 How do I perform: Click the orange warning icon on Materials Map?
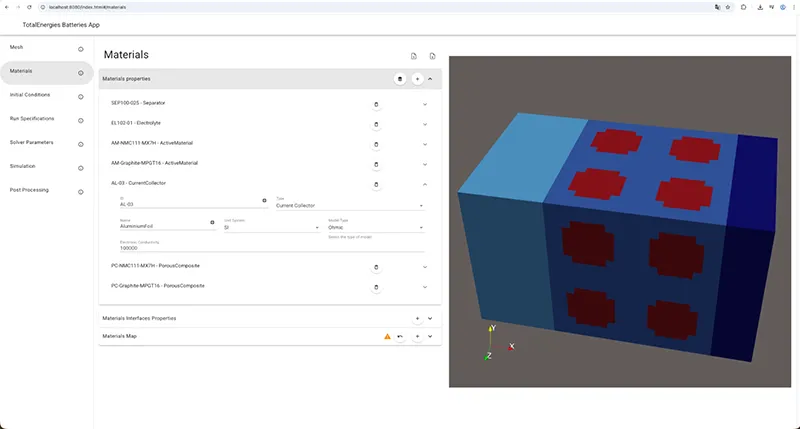click(387, 336)
